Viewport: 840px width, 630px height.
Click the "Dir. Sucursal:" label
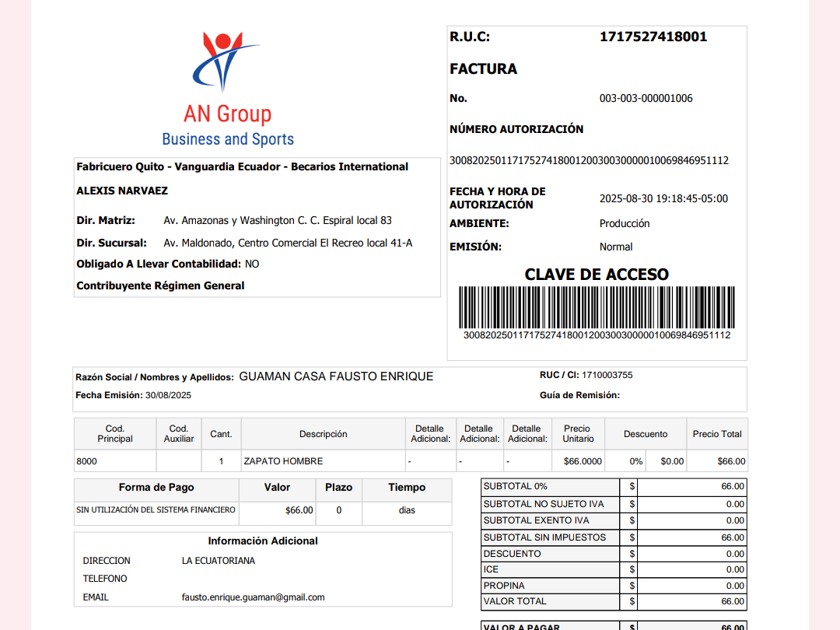coord(111,243)
